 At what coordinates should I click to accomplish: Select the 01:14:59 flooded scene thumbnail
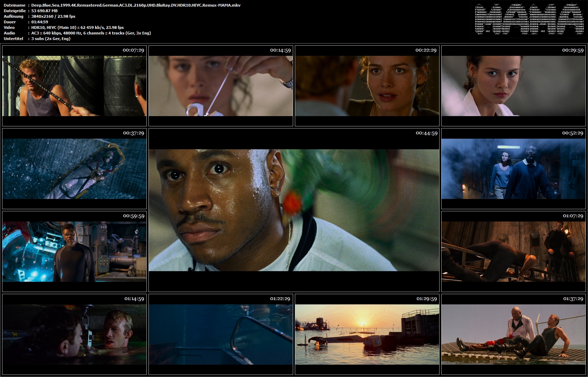tap(74, 334)
